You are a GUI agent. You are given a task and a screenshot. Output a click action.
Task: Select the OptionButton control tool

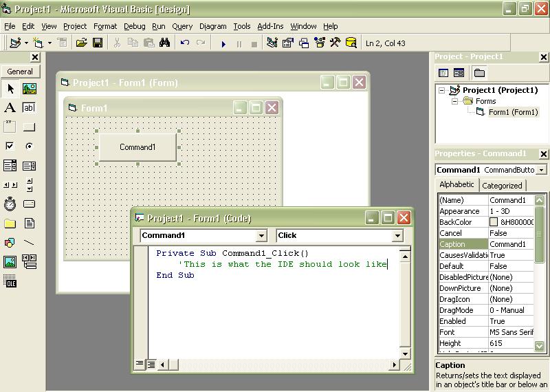29,146
